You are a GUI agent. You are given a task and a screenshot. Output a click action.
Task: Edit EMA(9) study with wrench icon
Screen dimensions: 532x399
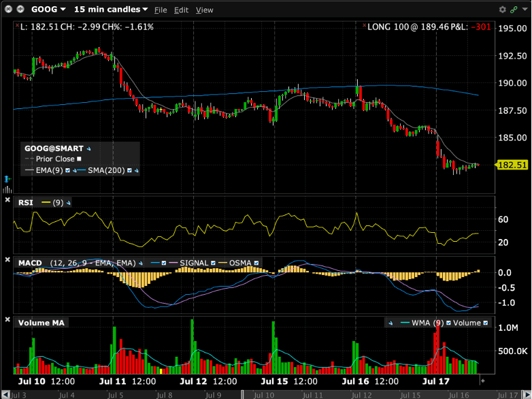click(x=75, y=170)
